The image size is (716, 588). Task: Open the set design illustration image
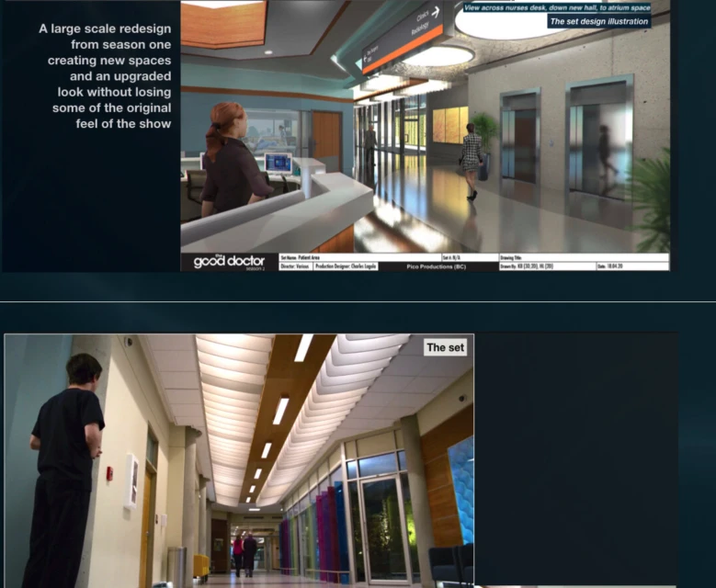tap(425, 129)
